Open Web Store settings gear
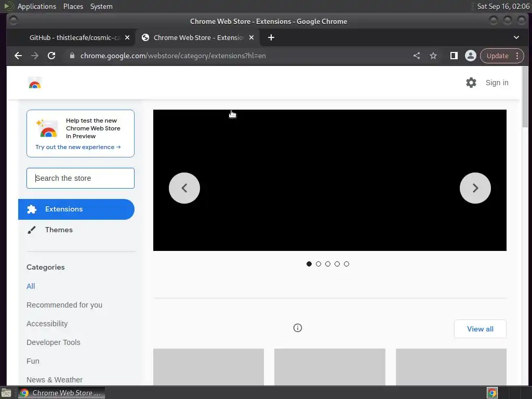 471,83
